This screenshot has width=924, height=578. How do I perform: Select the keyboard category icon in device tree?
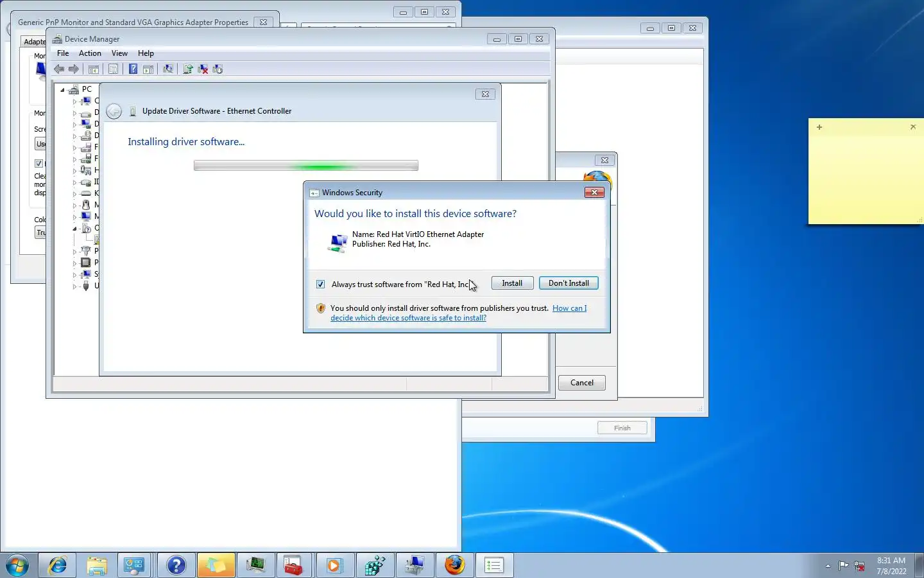85,193
